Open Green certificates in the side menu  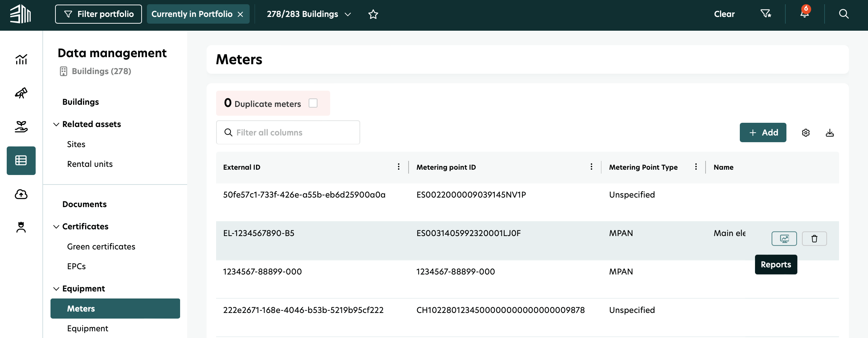pos(101,247)
